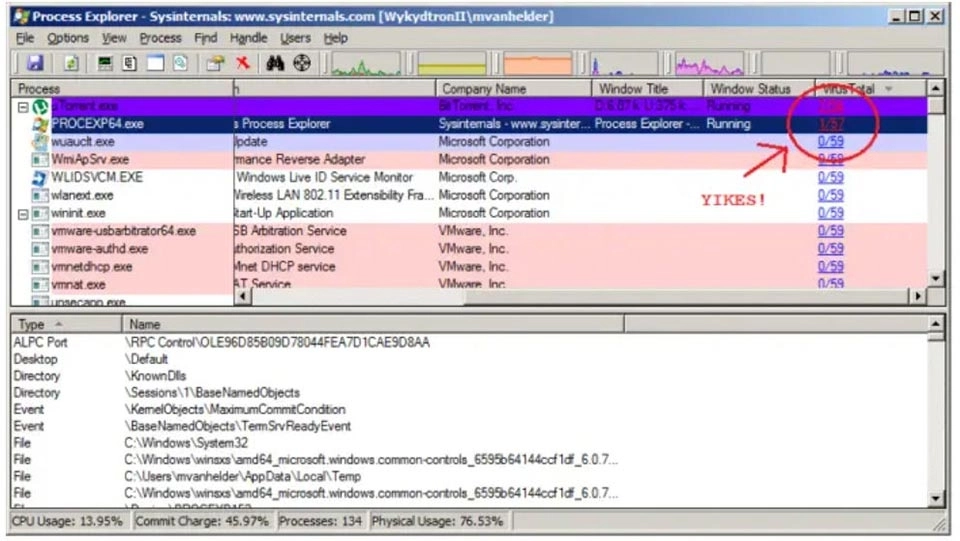This screenshot has width=960, height=541.
Task: Click the yellow commit history graph
Action: [x=452, y=64]
